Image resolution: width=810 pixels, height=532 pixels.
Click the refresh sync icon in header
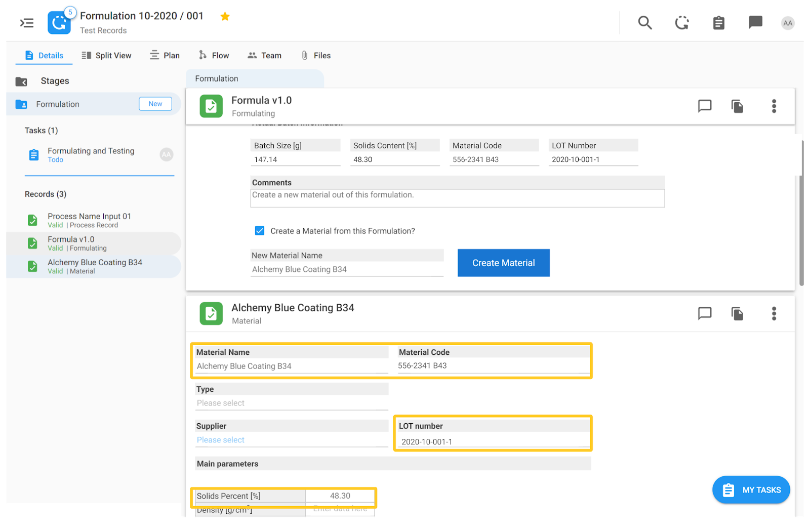click(x=682, y=23)
